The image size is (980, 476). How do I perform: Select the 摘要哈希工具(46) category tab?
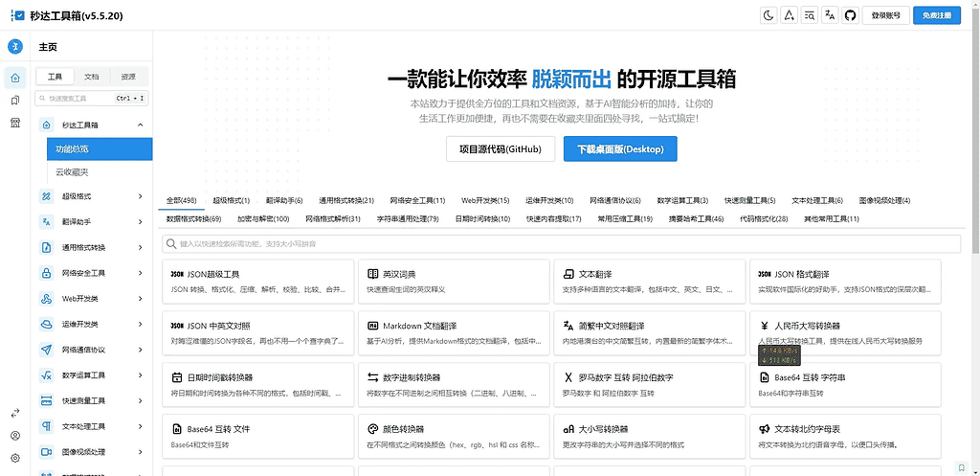696,219
